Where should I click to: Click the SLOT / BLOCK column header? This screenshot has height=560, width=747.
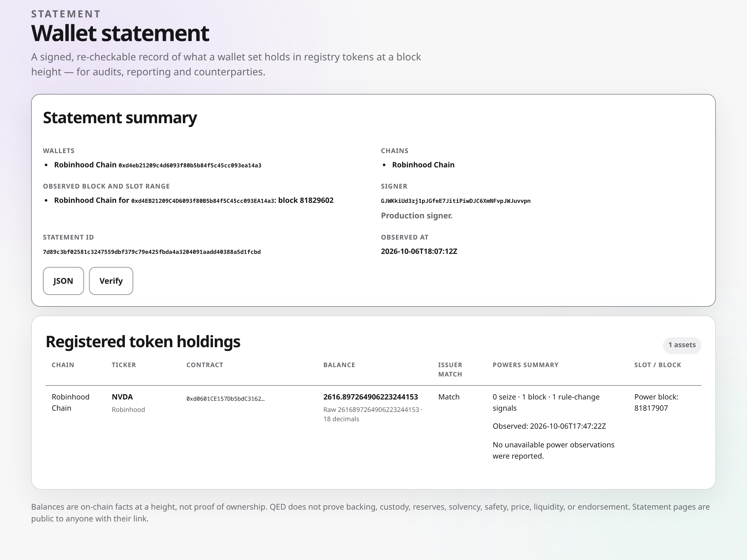coord(657,365)
